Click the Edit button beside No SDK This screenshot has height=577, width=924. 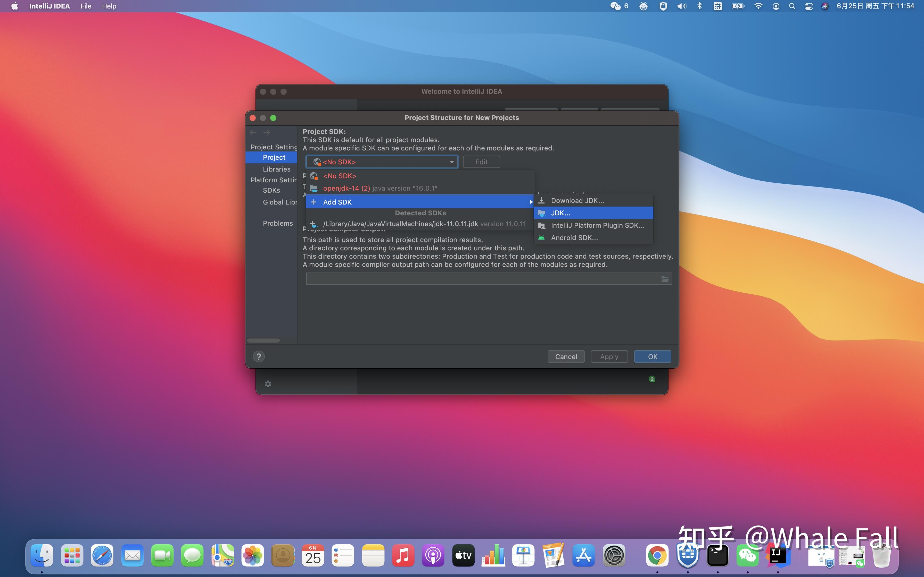click(x=481, y=162)
